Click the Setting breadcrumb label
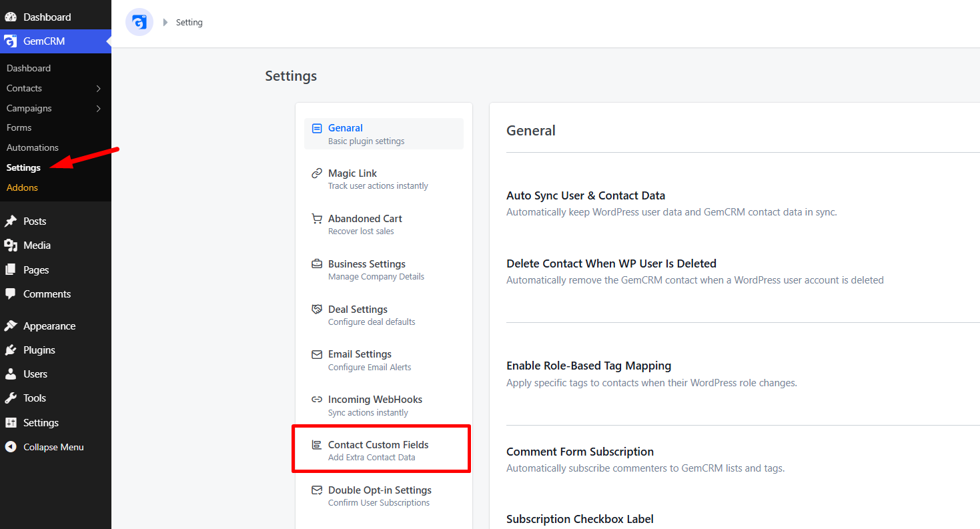 (x=189, y=23)
